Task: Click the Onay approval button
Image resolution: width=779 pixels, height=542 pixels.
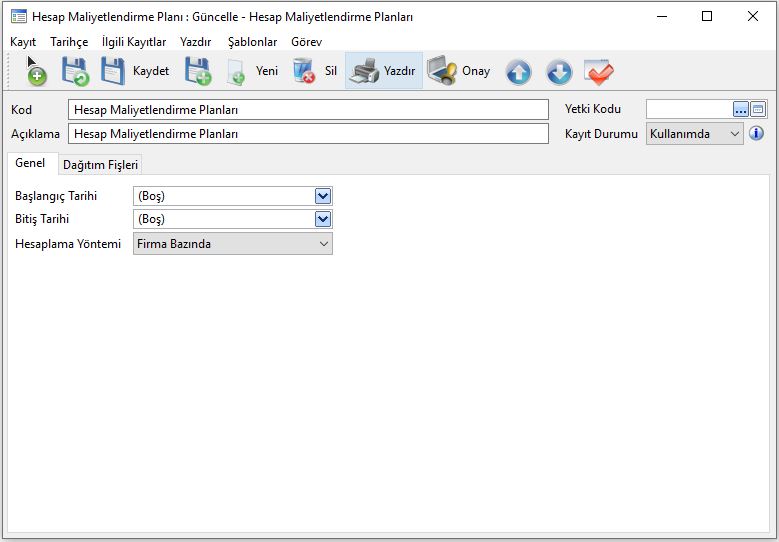Action: [x=459, y=72]
